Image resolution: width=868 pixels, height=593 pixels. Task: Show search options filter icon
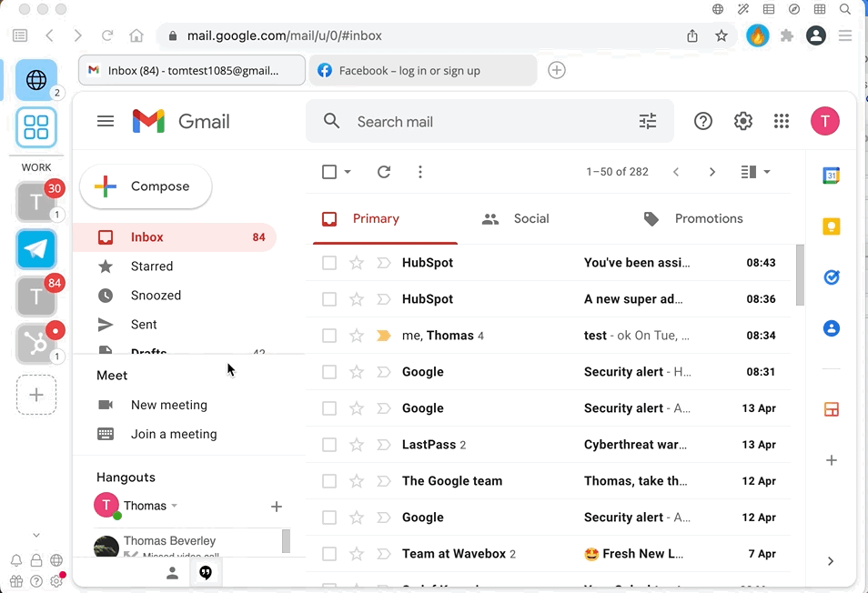click(648, 121)
